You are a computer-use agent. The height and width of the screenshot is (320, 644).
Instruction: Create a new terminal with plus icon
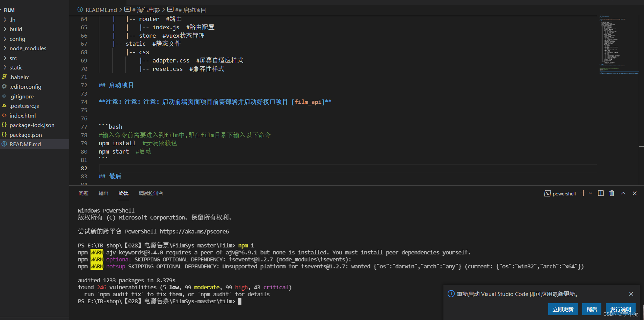pos(583,193)
